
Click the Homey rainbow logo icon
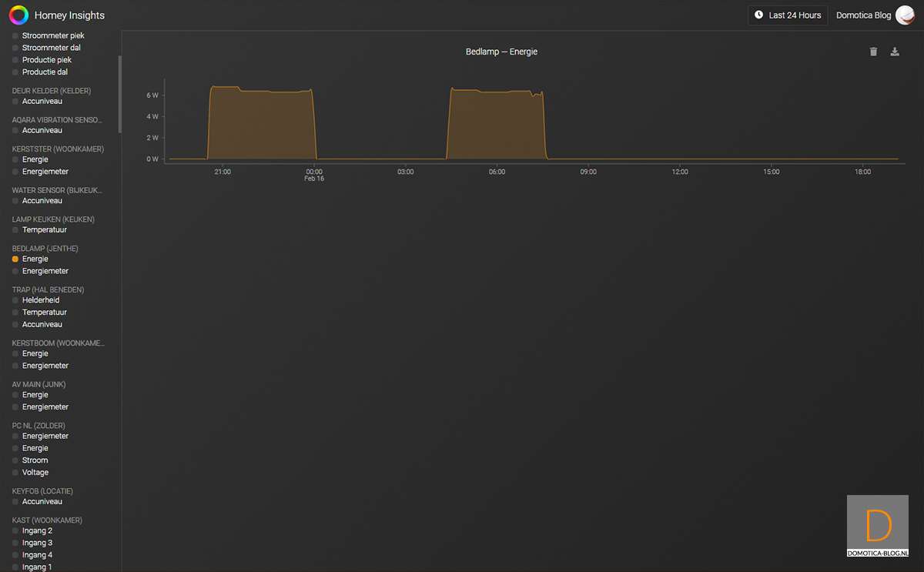[x=18, y=15]
